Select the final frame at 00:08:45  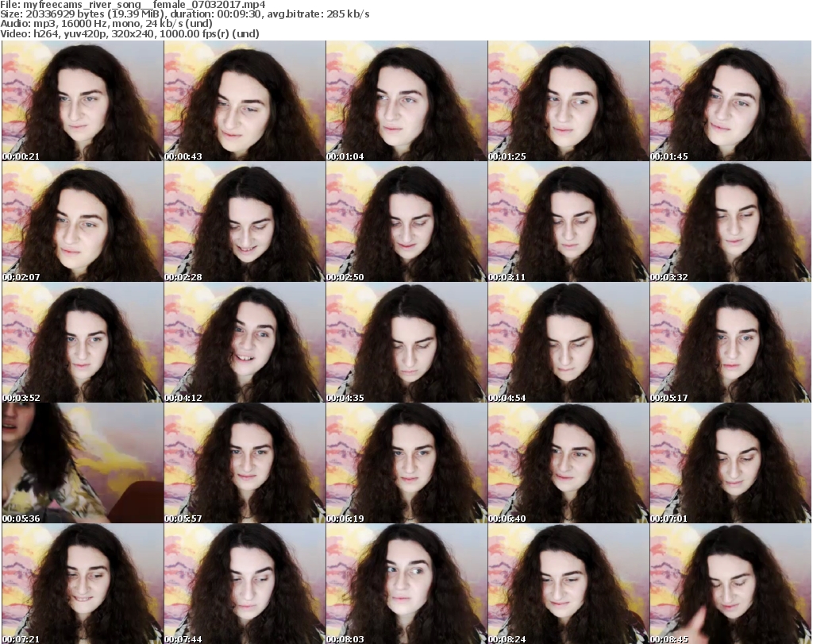[730, 584]
